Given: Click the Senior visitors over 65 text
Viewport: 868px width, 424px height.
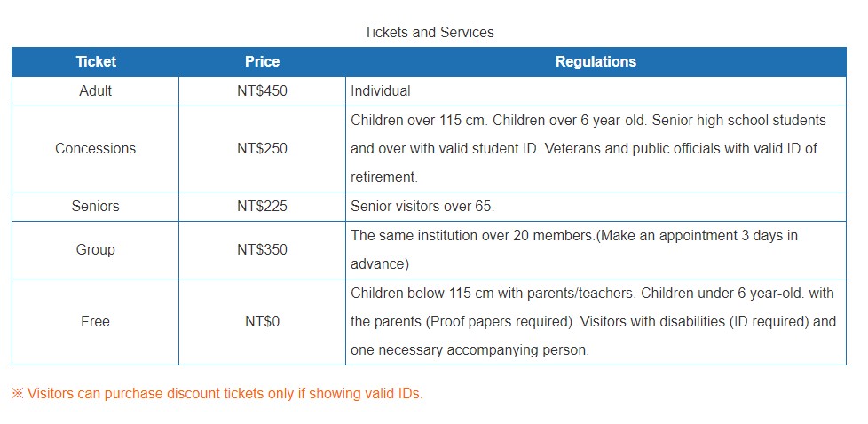Looking at the screenshot, I should (x=422, y=207).
